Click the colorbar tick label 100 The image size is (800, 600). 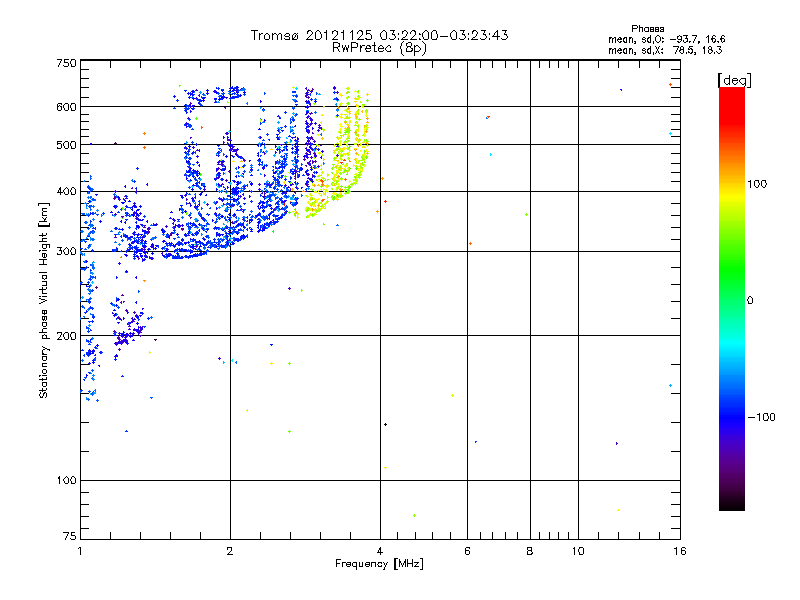(757, 184)
